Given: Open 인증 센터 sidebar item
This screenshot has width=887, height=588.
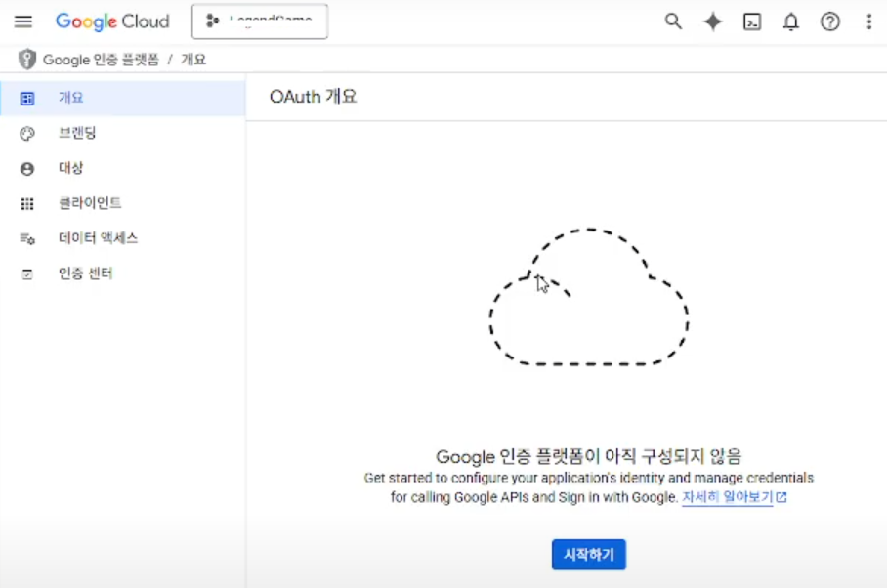Looking at the screenshot, I should (123, 273).
